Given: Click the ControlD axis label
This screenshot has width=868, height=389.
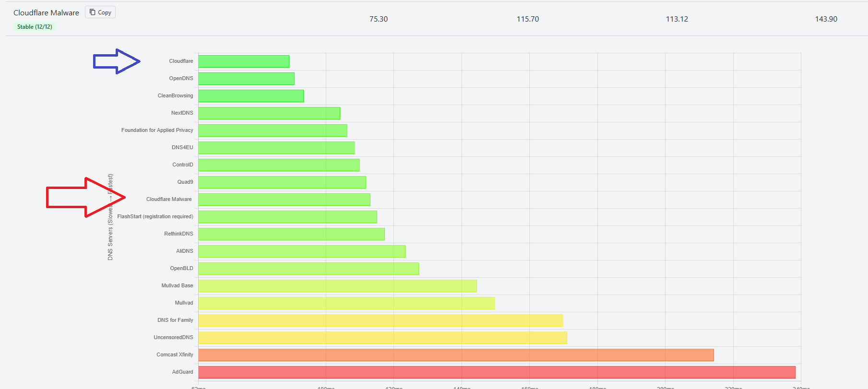Looking at the screenshot, I should pos(183,165).
